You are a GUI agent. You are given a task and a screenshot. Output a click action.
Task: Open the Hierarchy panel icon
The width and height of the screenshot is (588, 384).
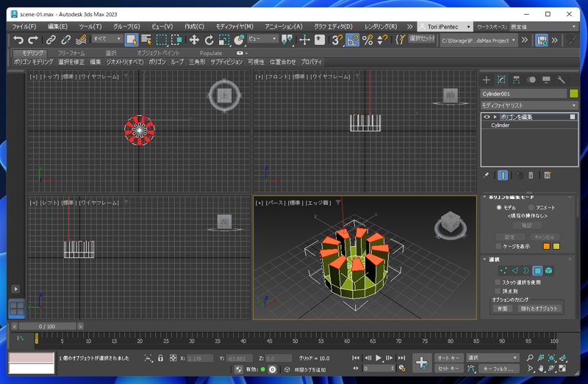click(x=517, y=80)
